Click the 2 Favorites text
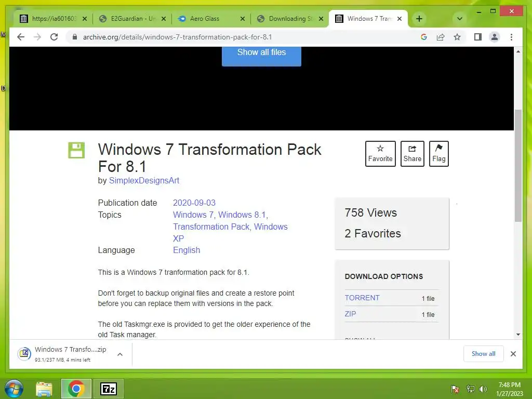This screenshot has height=399, width=532. tap(373, 233)
